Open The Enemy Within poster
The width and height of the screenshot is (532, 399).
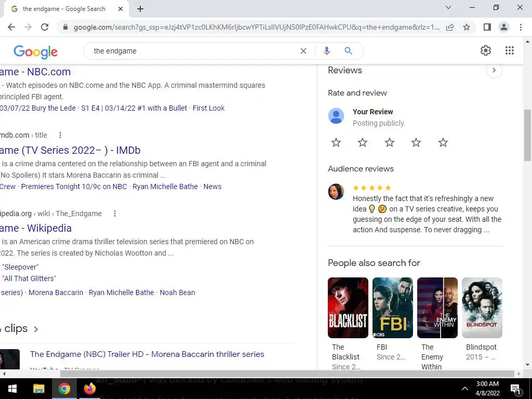pyautogui.click(x=437, y=308)
